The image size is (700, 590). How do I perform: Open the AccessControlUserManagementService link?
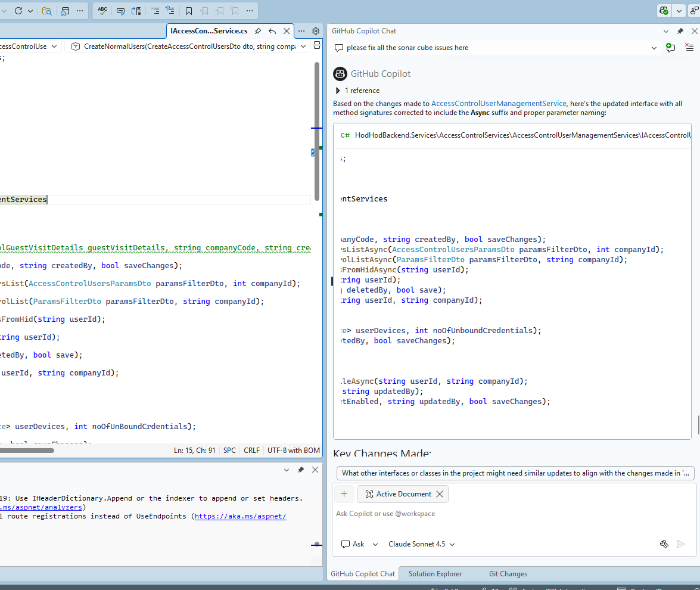tap(498, 104)
